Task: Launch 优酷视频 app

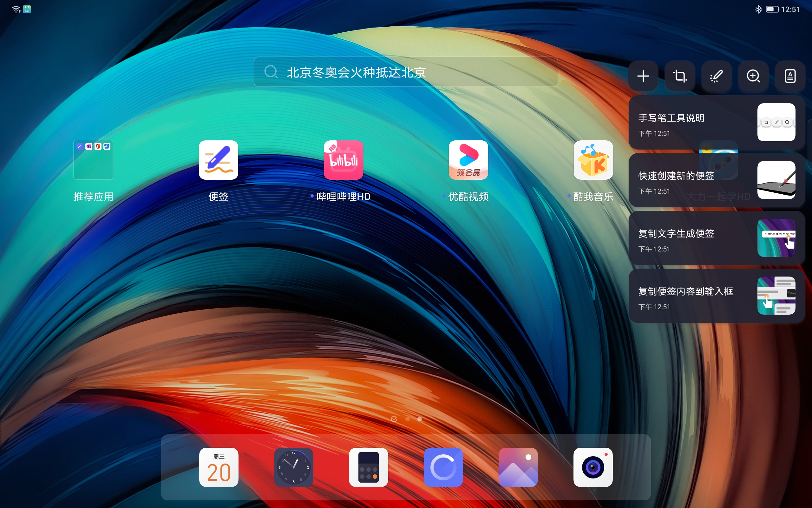Action: [468, 160]
